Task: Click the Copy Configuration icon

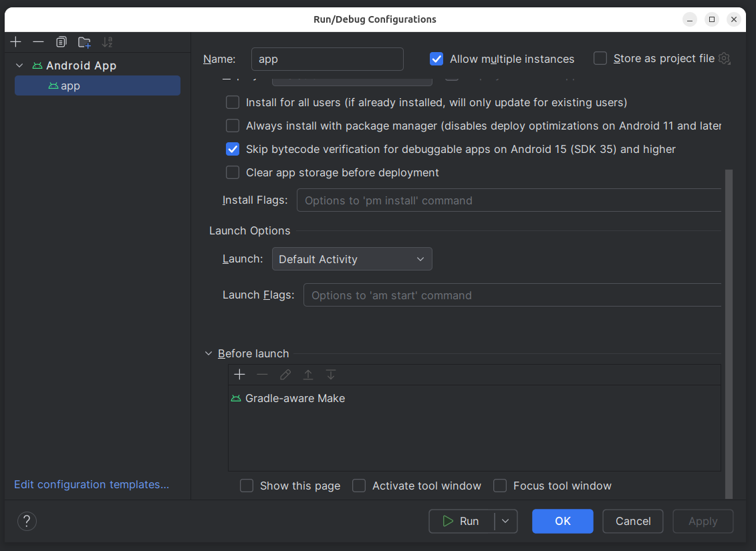Action: pos(61,42)
